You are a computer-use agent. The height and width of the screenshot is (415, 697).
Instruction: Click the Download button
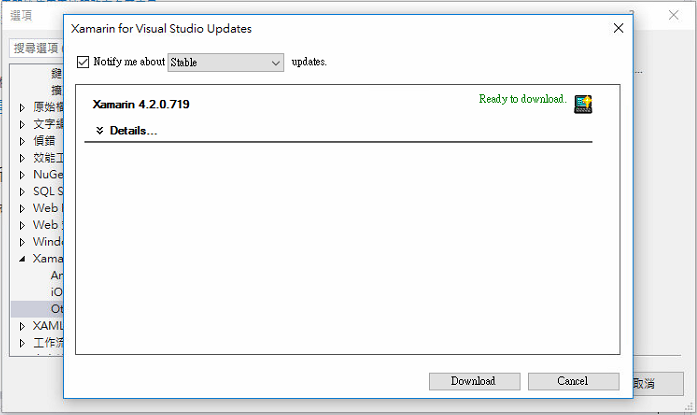(474, 381)
